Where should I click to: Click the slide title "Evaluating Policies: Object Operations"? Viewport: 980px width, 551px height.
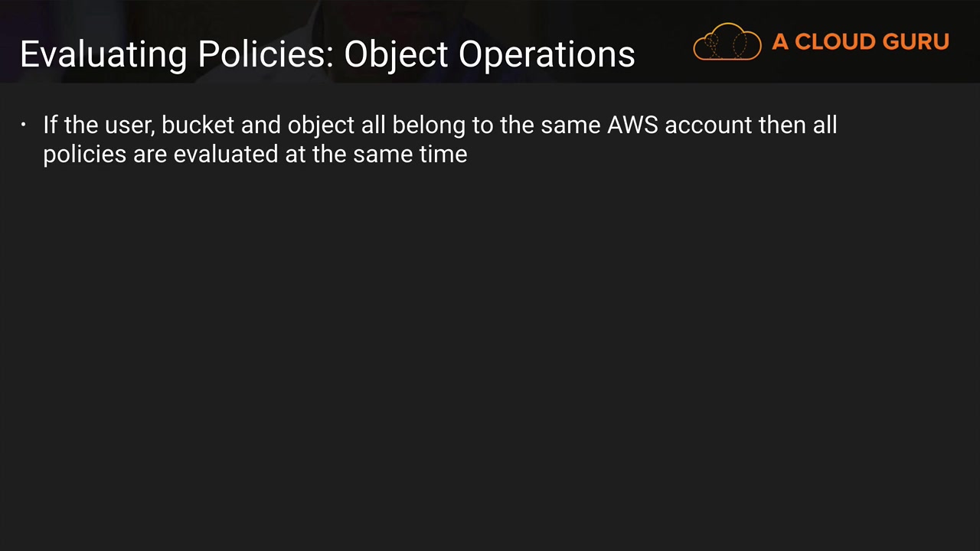(x=327, y=54)
